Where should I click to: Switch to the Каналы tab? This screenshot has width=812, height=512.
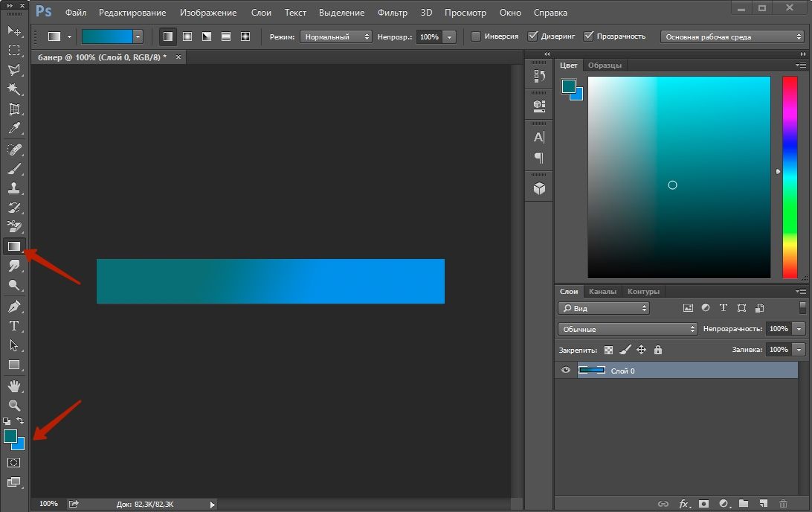602,291
